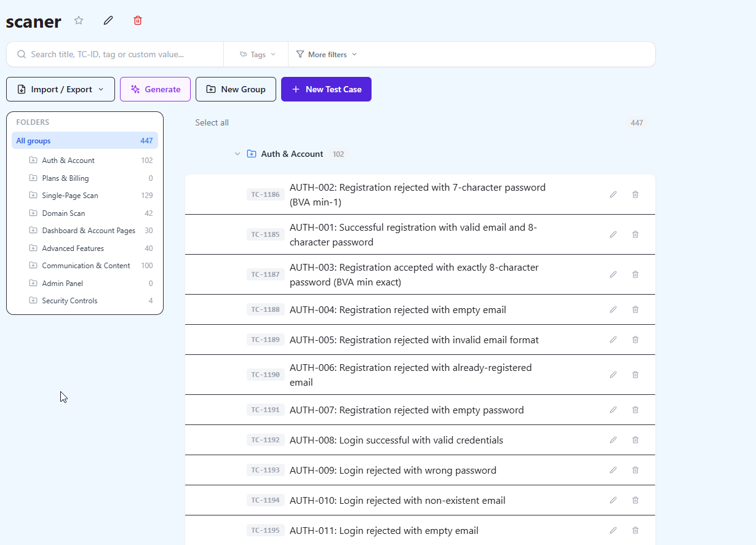
Task: Edit test case TC-1194
Action: 613,500
